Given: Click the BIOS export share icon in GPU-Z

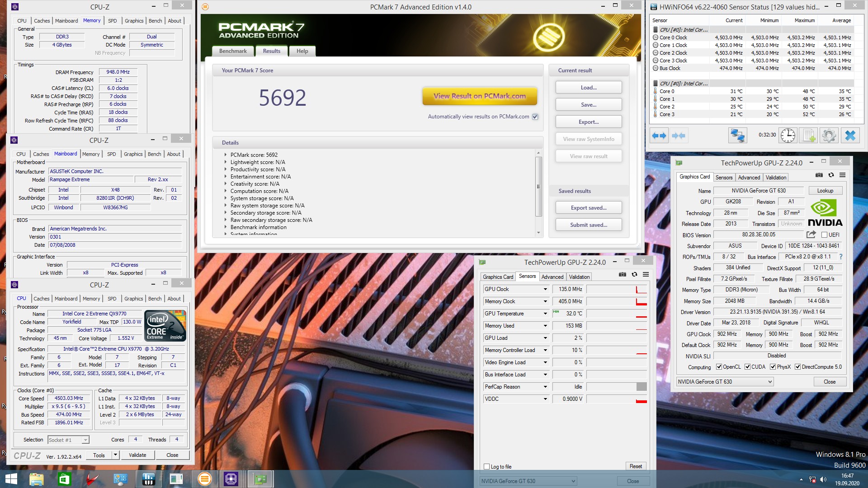Looking at the screenshot, I should pos(811,235).
